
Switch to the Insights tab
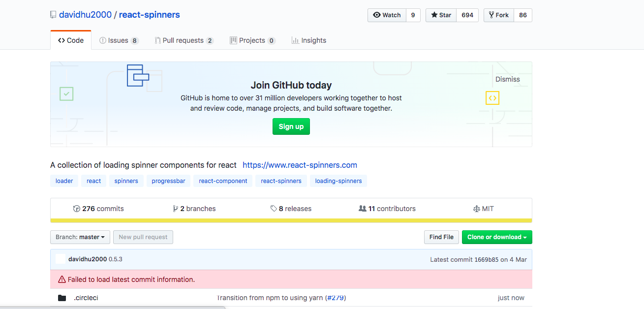pyautogui.click(x=309, y=40)
